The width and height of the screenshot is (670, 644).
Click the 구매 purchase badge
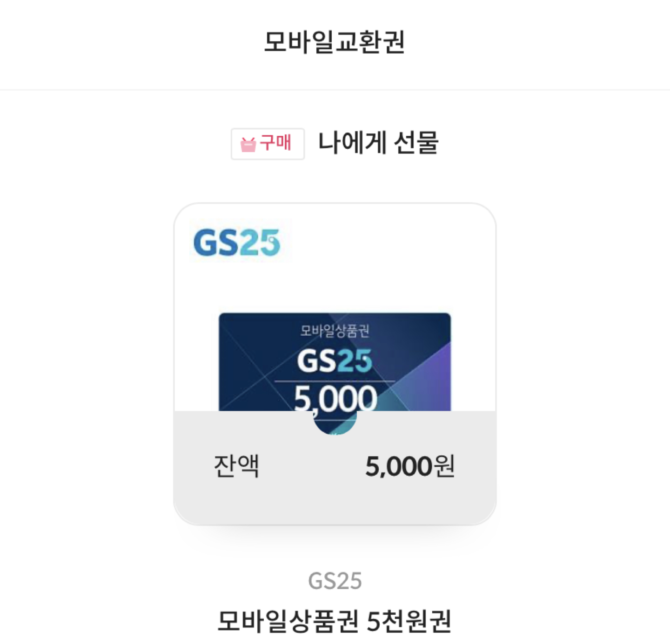tap(268, 144)
